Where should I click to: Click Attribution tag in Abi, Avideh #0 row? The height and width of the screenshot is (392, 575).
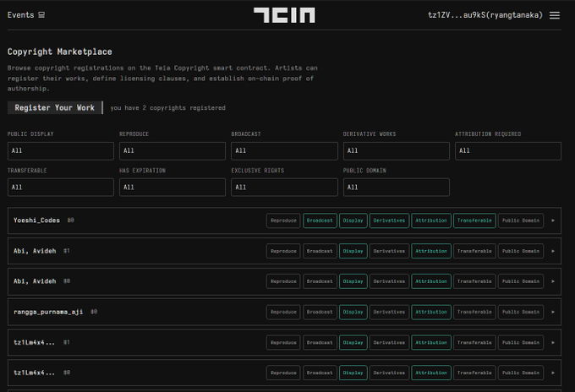click(x=431, y=281)
